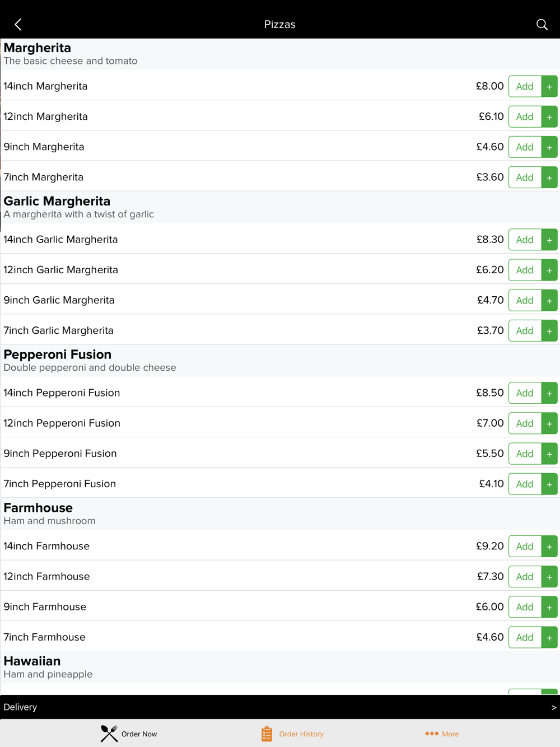Tap plus icon for 9inch Farmhouse
The width and height of the screenshot is (560, 747).
tap(549, 607)
